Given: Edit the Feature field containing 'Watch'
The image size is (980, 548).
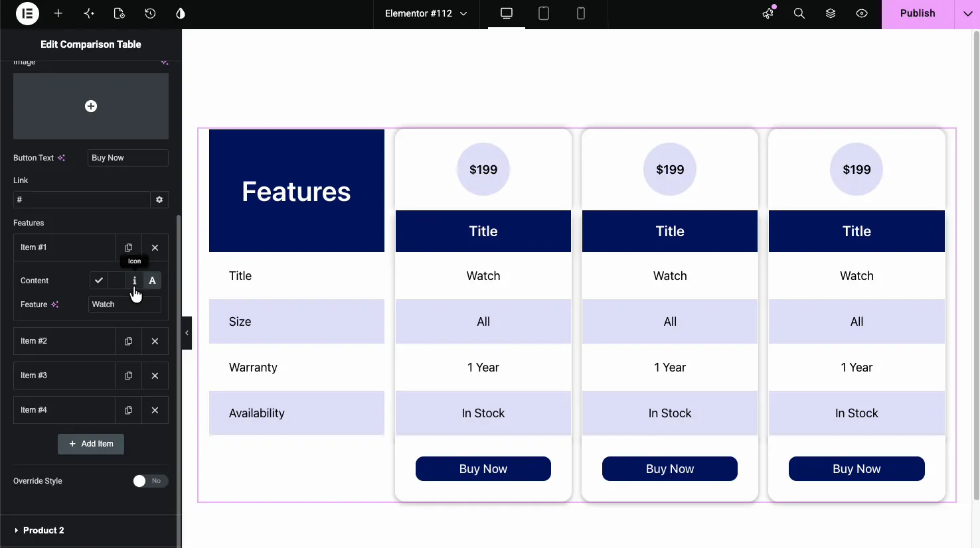Looking at the screenshot, I should pyautogui.click(x=125, y=305).
